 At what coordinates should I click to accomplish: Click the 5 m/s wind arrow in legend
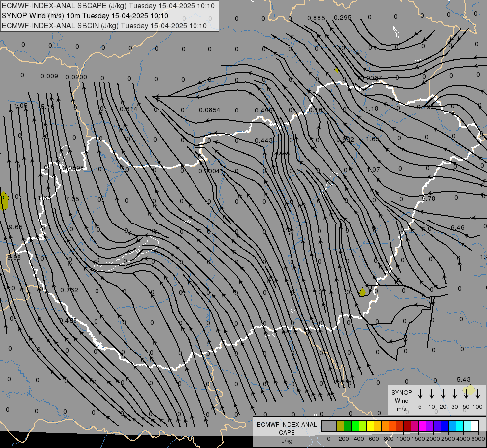pos(420,394)
